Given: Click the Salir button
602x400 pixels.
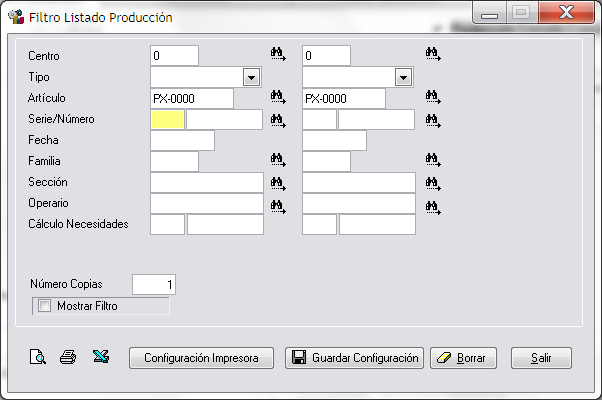Looking at the screenshot, I should pyautogui.click(x=541, y=358).
